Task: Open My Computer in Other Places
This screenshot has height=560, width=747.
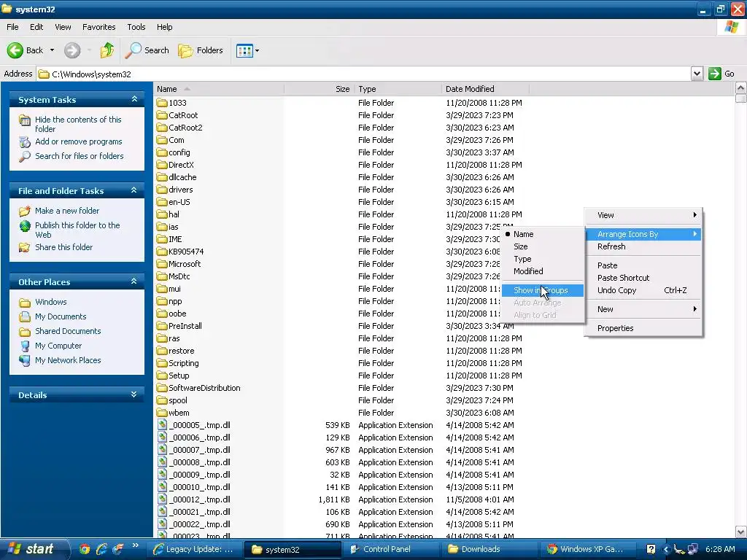Action: (x=58, y=346)
